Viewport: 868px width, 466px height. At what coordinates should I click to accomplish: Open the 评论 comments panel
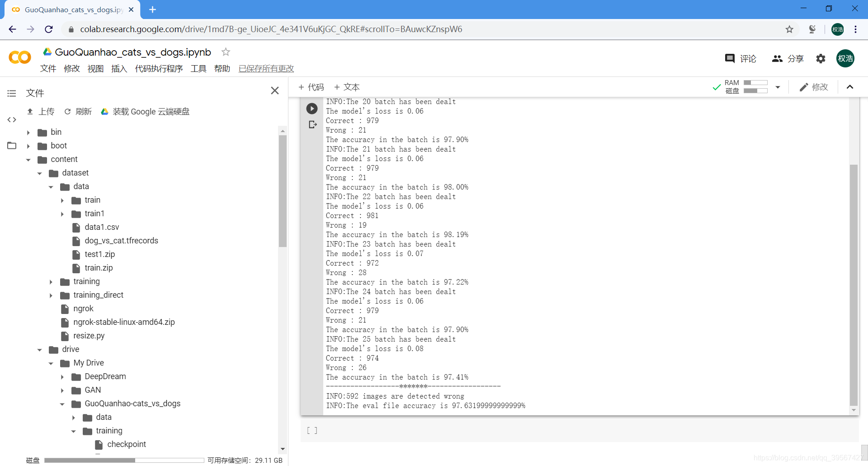pos(741,58)
